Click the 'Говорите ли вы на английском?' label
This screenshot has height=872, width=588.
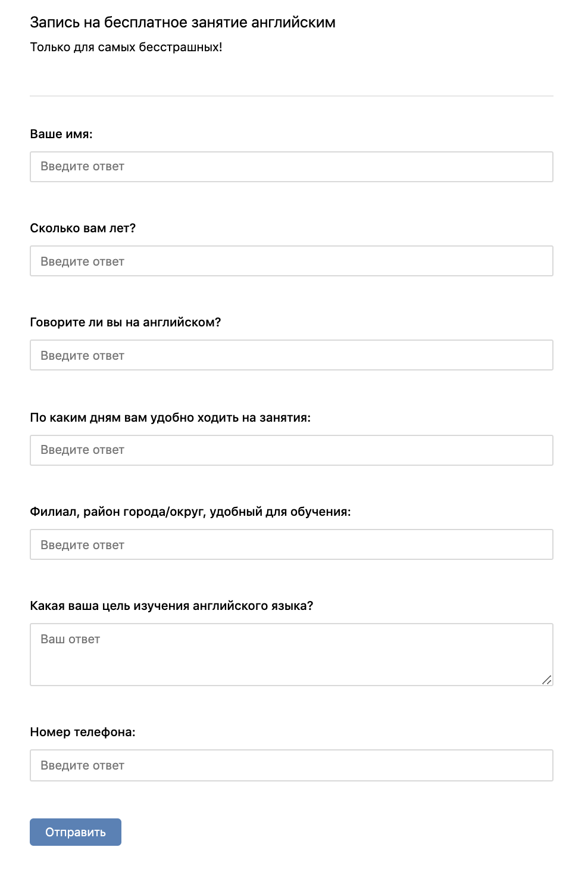(x=126, y=322)
